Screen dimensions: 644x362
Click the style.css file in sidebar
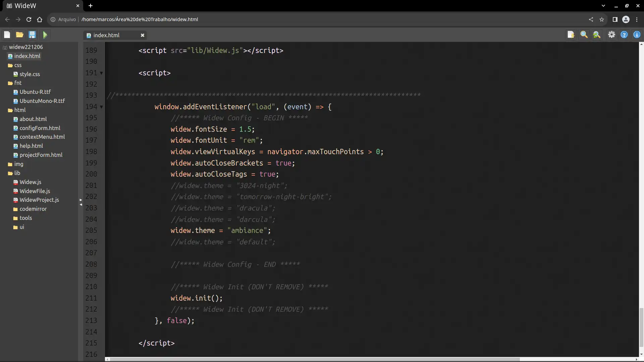[x=30, y=74]
